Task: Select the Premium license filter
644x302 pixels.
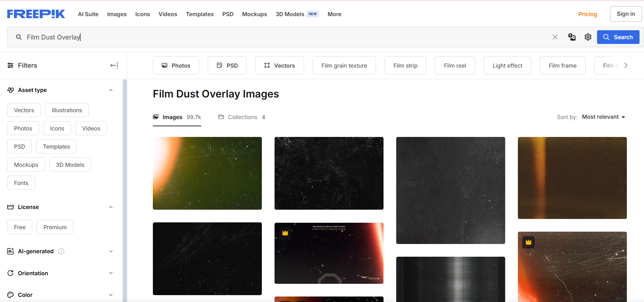Action: [55, 227]
